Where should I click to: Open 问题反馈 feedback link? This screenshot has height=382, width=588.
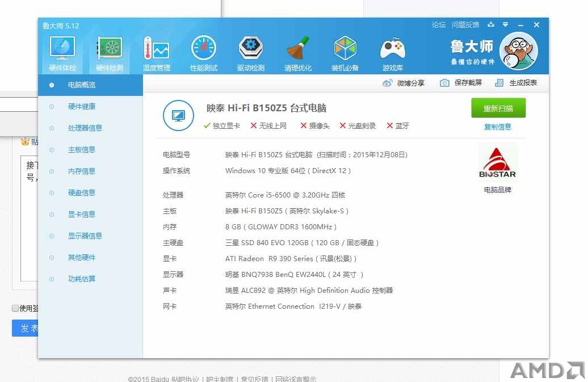point(465,25)
